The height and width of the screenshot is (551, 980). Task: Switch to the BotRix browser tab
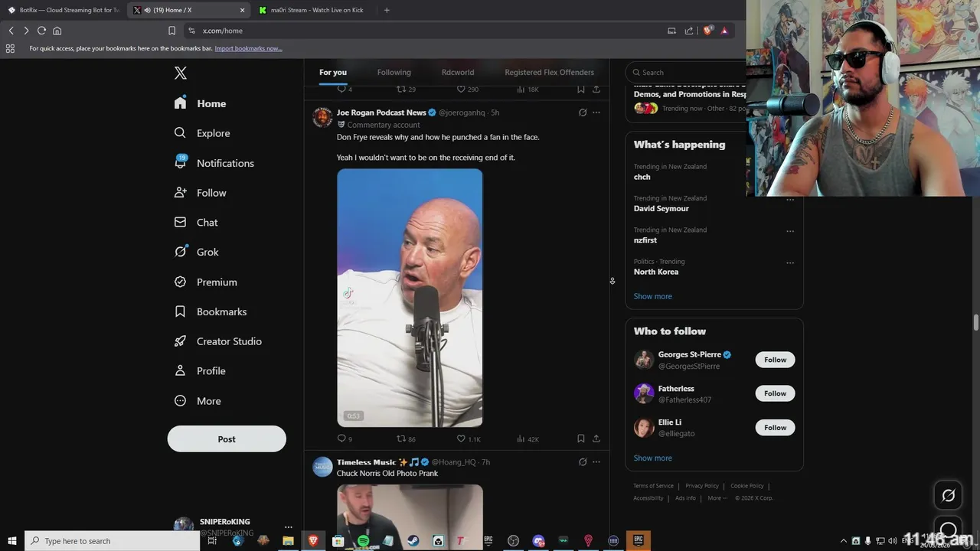click(64, 10)
